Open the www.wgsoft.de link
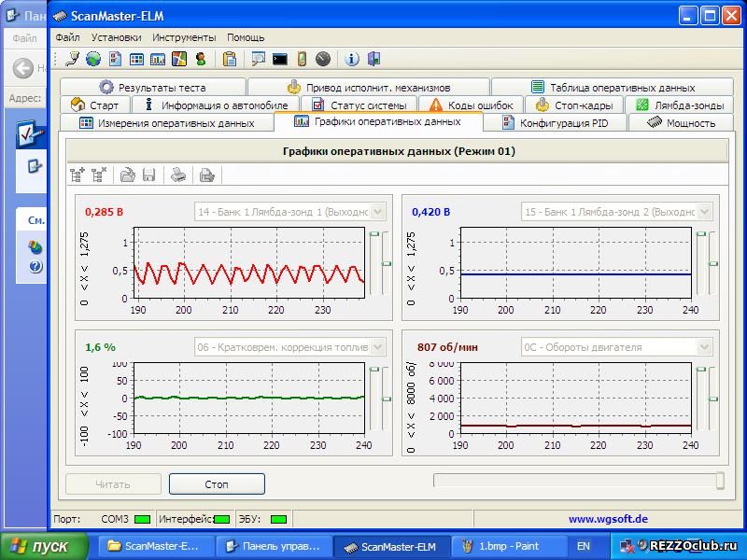The height and width of the screenshot is (560, 747). pos(608,519)
